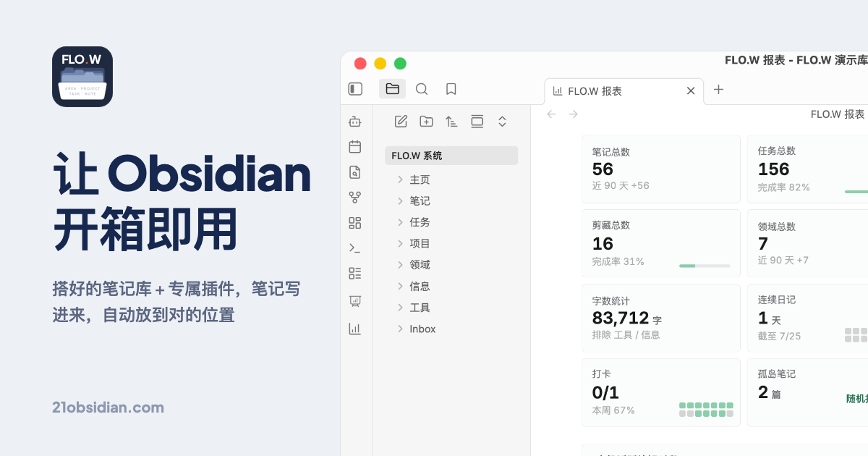
Task: Click '截至 7/25' text
Action: (x=780, y=336)
